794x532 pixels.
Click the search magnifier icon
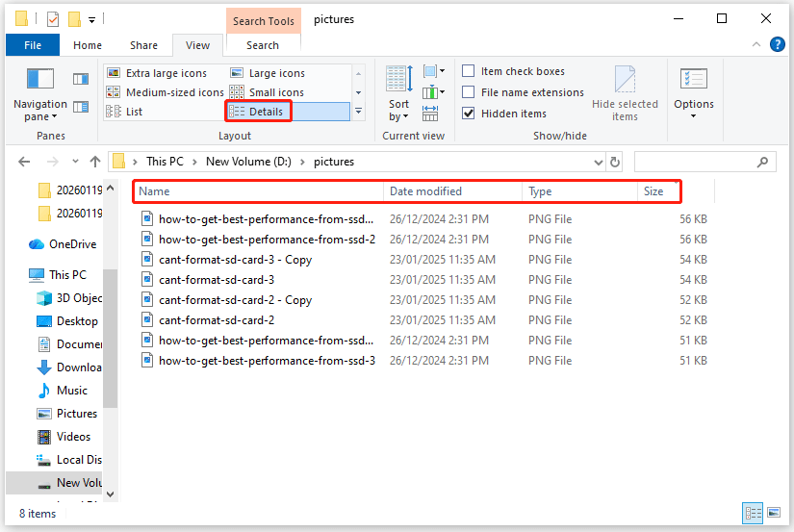tap(762, 162)
